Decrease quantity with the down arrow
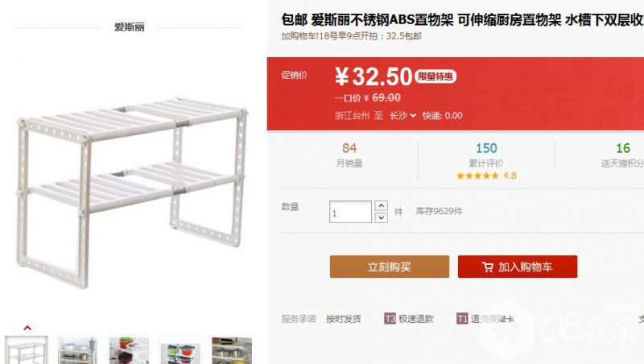Viewport: 644px width, 364px height. coord(382,217)
